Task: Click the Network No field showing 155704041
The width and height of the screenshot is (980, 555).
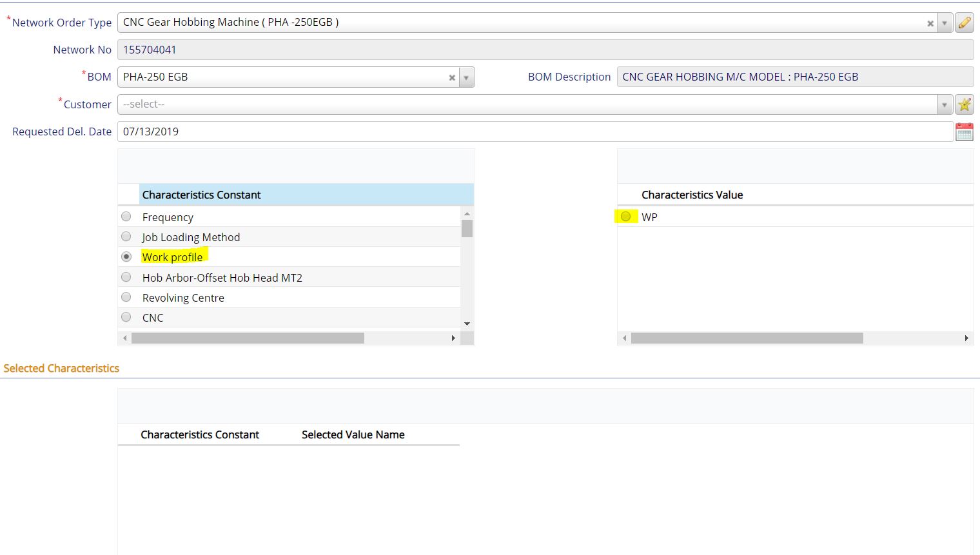Action: pyautogui.click(x=545, y=50)
